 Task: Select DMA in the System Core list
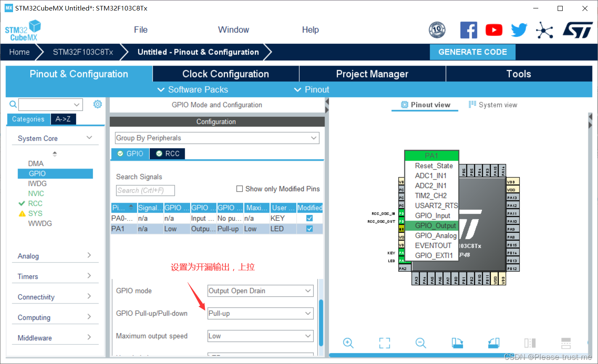point(36,164)
